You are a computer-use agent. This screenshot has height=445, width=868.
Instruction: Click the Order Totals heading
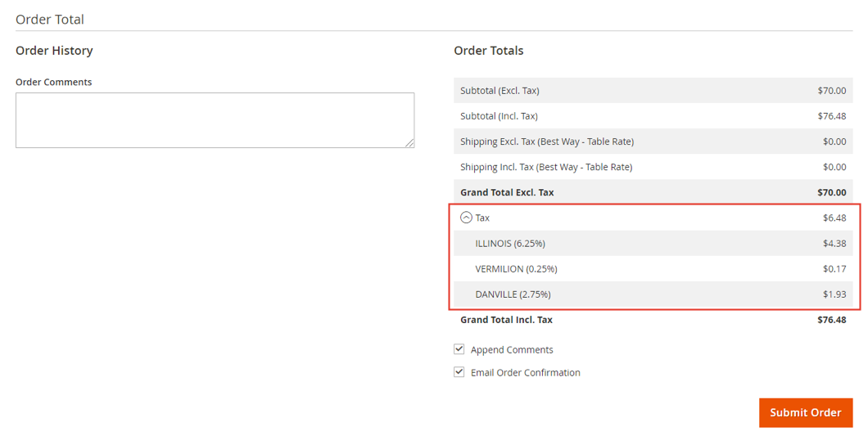pos(488,50)
